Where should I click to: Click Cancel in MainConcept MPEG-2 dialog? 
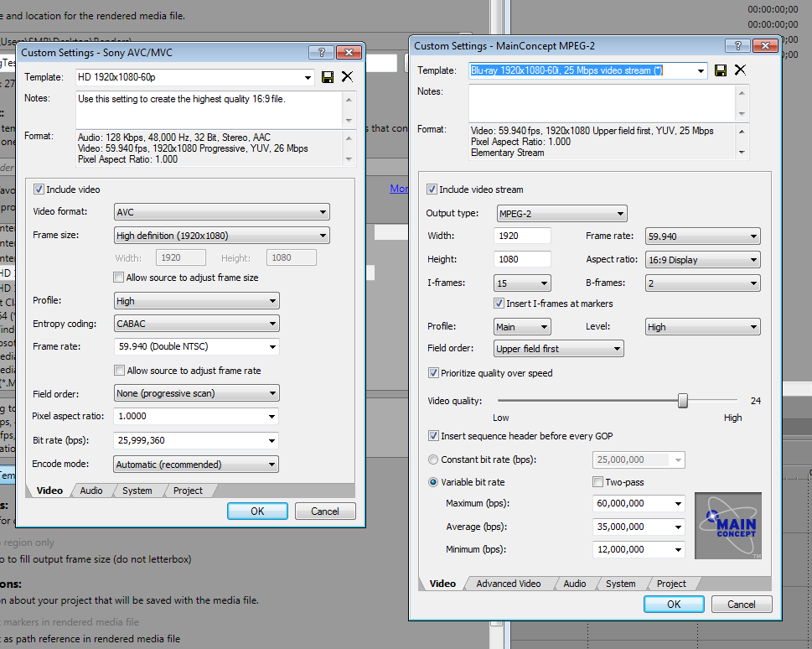click(741, 605)
